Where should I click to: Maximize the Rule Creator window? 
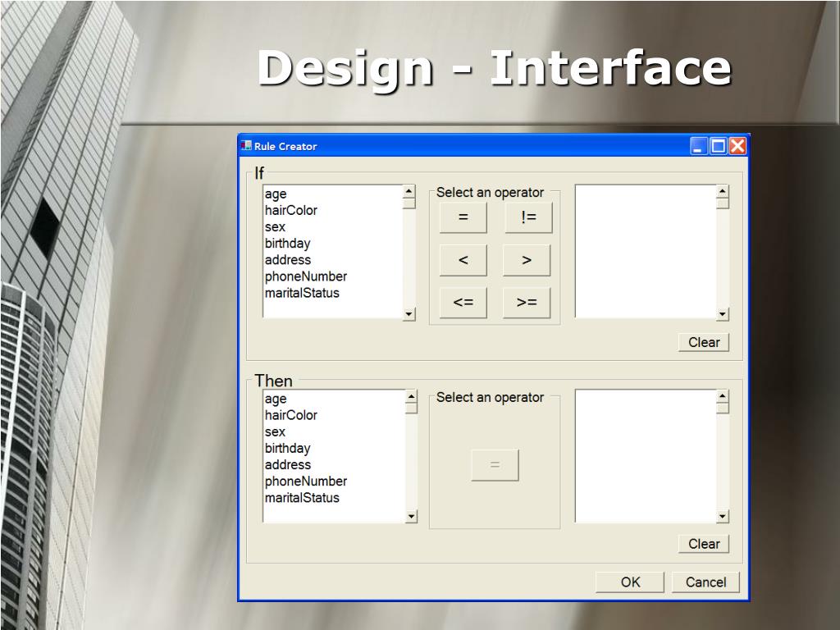point(718,146)
